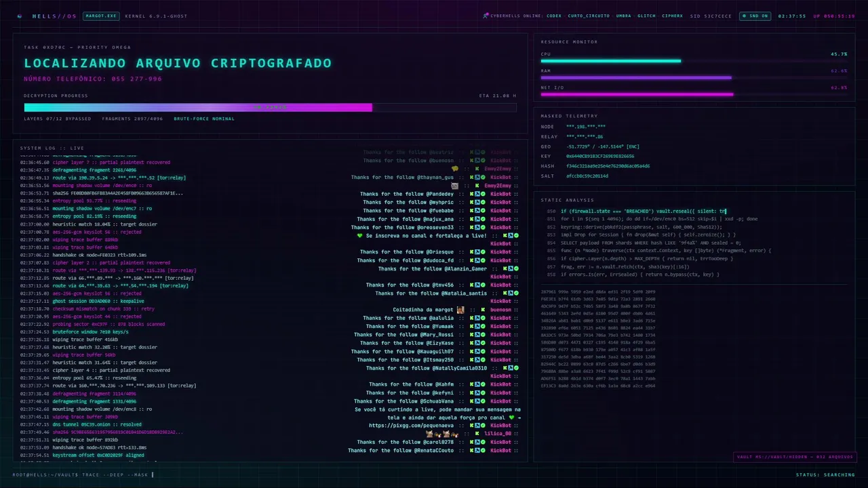Click the first Emmy2Emmy username
The image size is (868, 488).
coord(498,169)
